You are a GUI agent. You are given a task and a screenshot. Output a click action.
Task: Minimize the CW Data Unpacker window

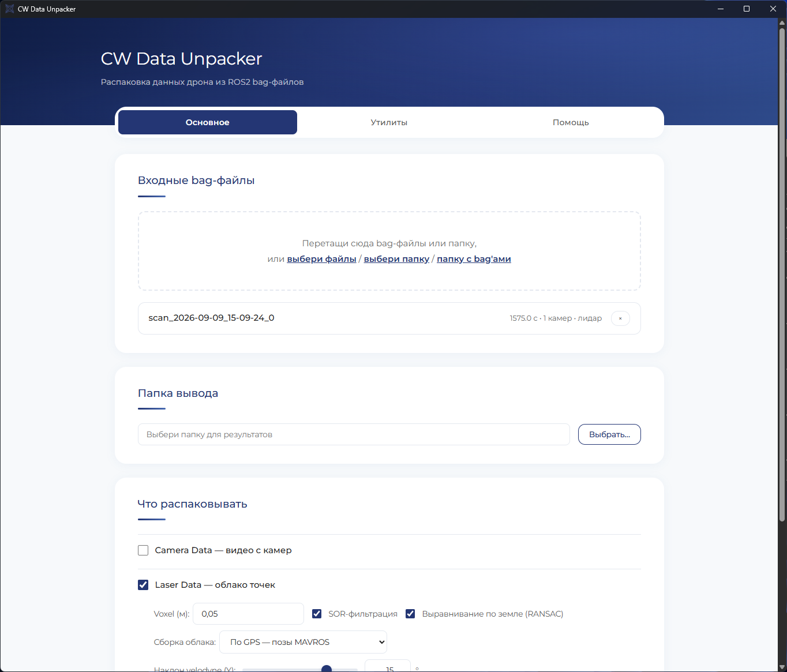click(721, 9)
